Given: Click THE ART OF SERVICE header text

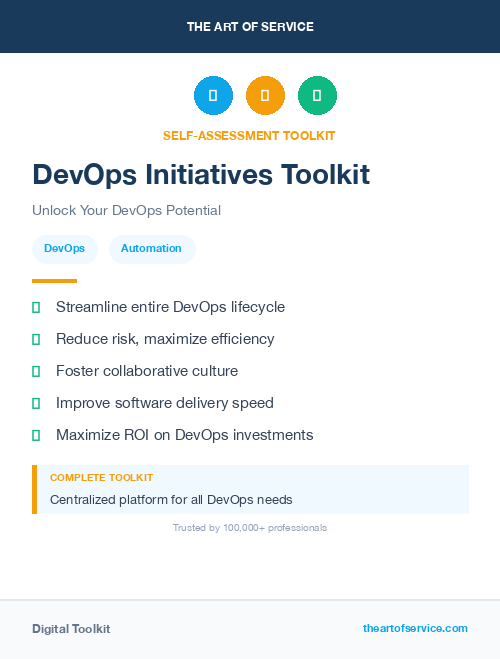Looking at the screenshot, I should [250, 27].
